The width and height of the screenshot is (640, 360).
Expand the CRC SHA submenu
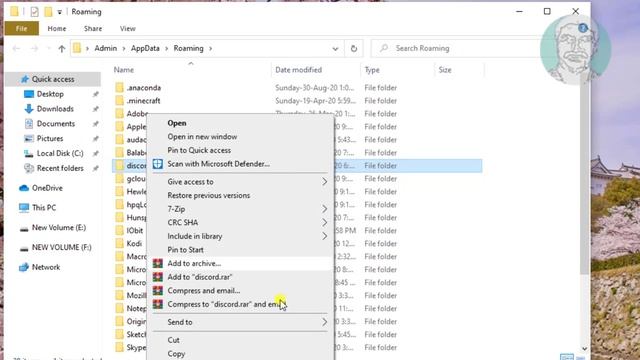(x=324, y=222)
